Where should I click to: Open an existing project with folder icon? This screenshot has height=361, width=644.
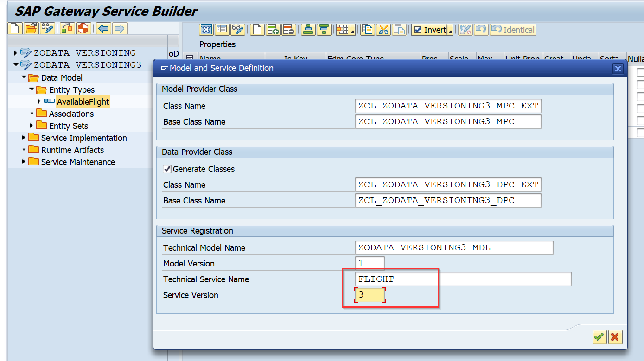(x=31, y=28)
